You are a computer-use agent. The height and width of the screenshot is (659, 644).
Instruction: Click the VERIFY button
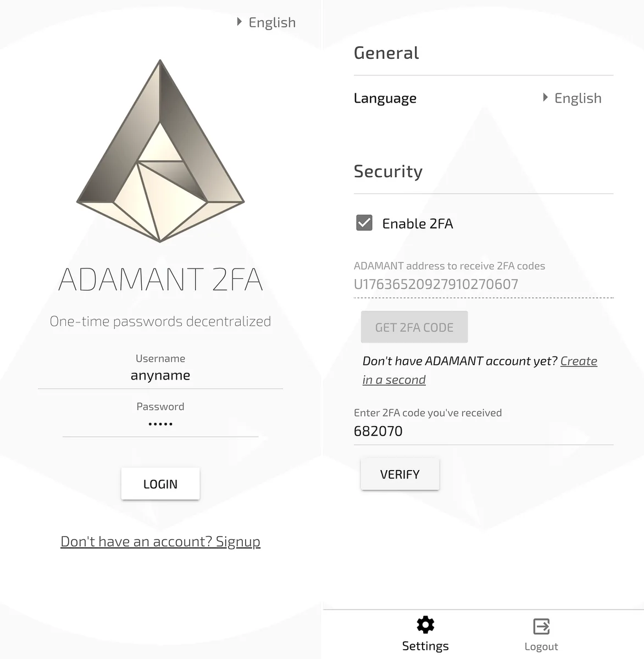tap(400, 474)
